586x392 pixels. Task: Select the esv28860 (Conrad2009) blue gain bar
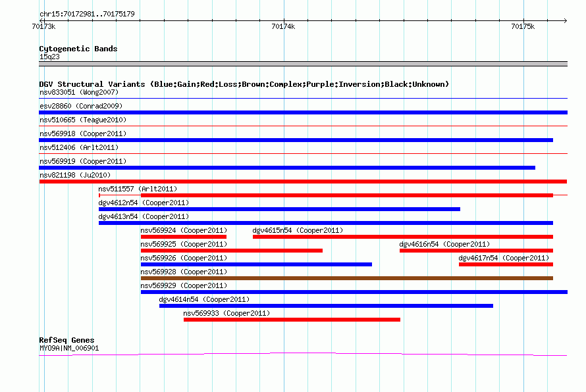click(303, 112)
